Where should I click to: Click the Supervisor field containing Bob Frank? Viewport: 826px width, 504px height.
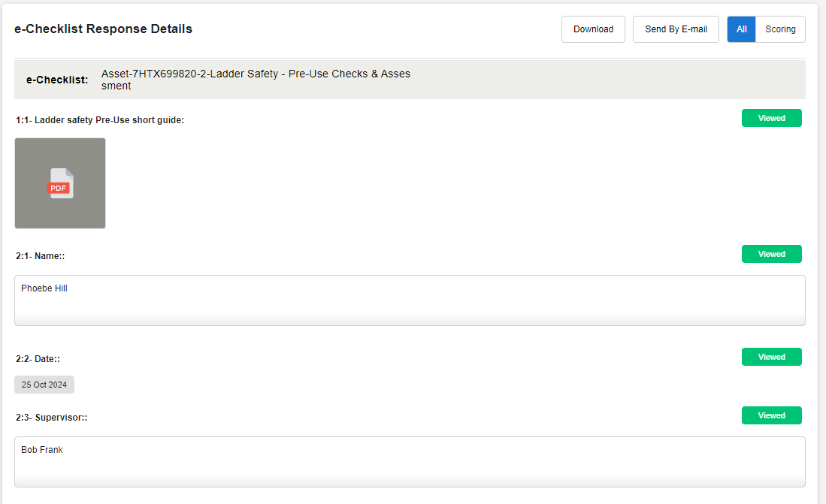tap(410, 462)
